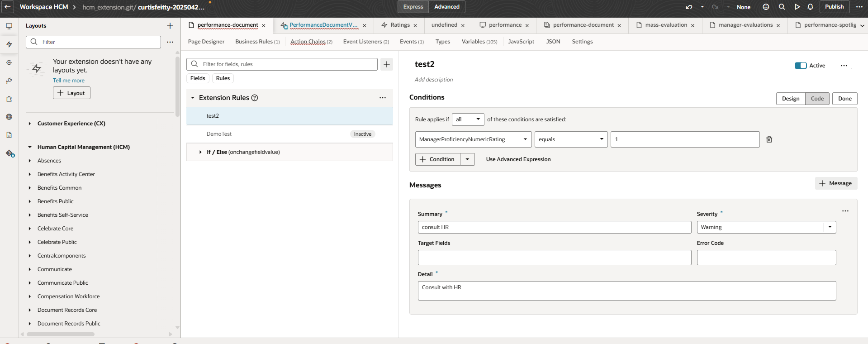Click the back arrow beside Workspace HCM
The image size is (868, 344).
click(7, 7)
